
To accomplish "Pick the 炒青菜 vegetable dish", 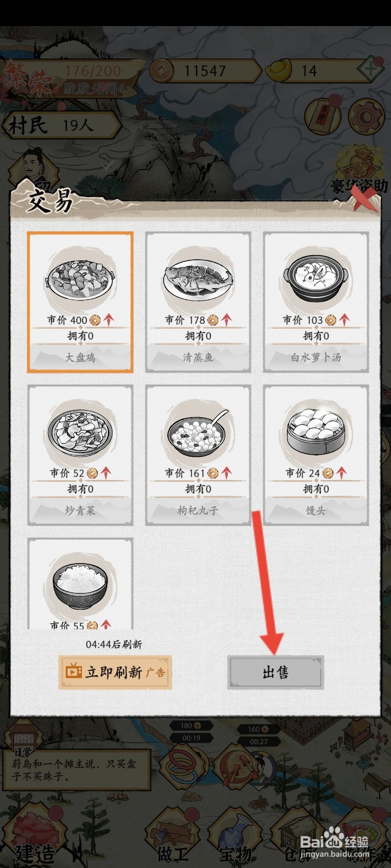I will pos(80,455).
